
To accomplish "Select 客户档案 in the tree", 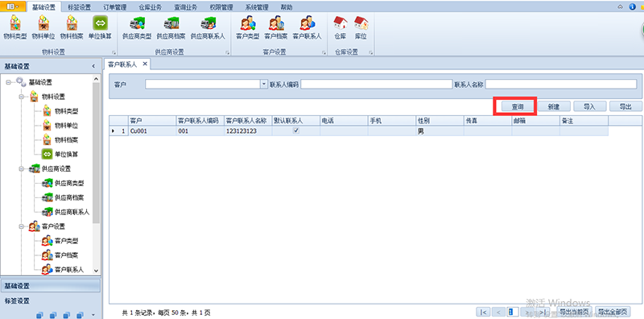I will 66,255.
